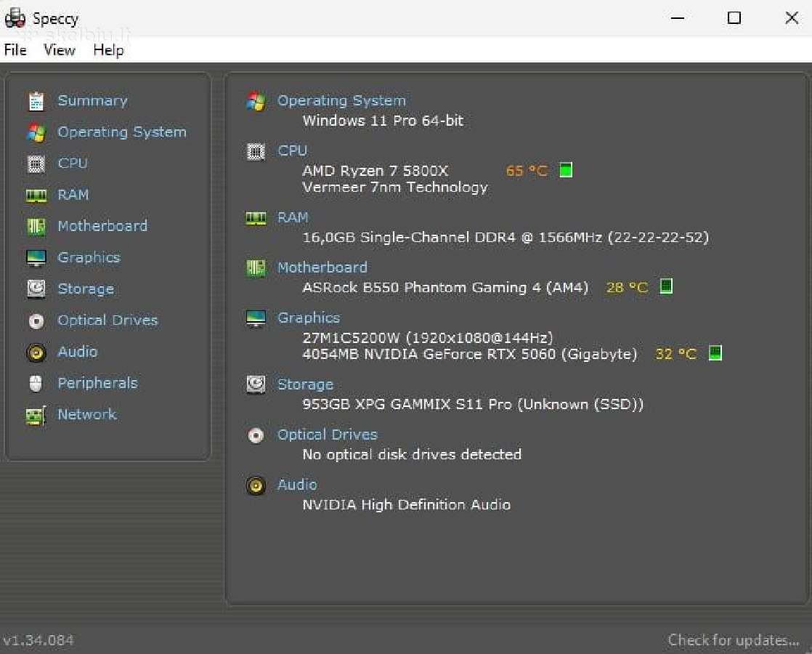Screen dimensions: 812x654
Task: Click NVIDIA High Definition Audio text
Action: point(407,505)
